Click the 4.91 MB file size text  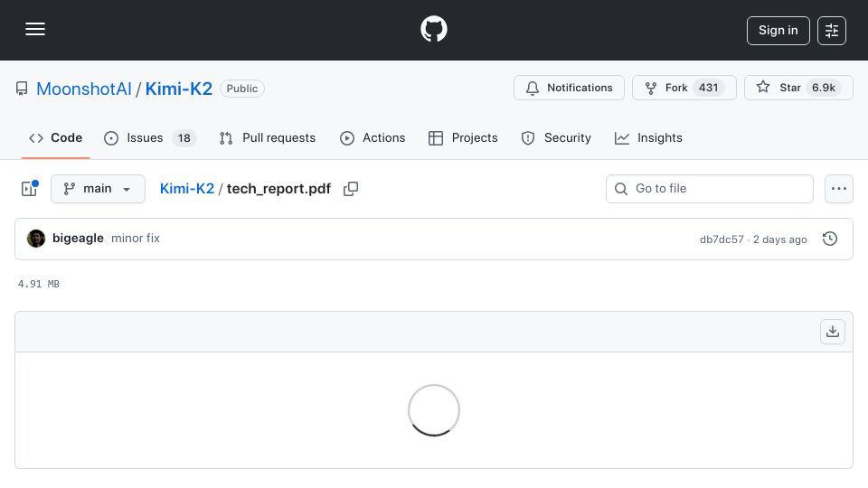click(x=39, y=284)
